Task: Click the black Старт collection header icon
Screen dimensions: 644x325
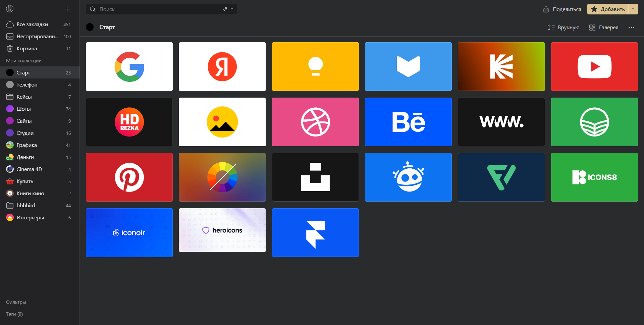Action: [90, 27]
